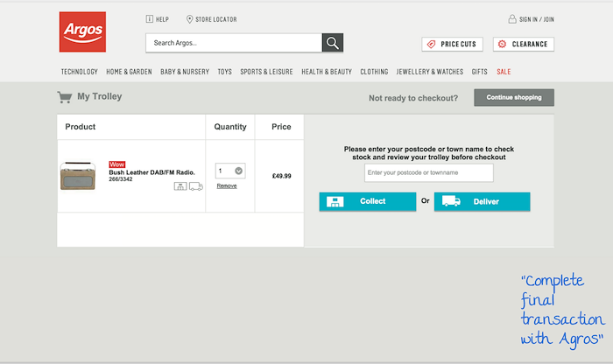
Task: Click the £49.99 price
Action: (x=281, y=176)
